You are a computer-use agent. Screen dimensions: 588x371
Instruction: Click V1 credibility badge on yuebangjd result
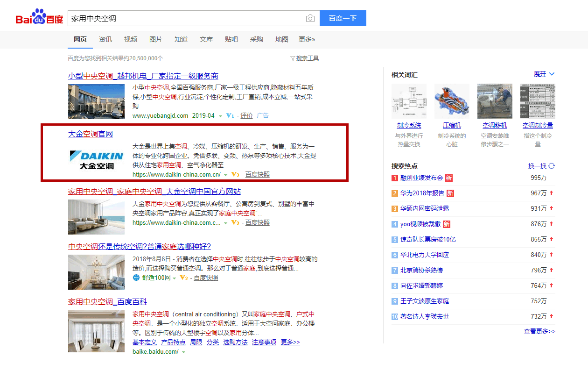coord(230,115)
